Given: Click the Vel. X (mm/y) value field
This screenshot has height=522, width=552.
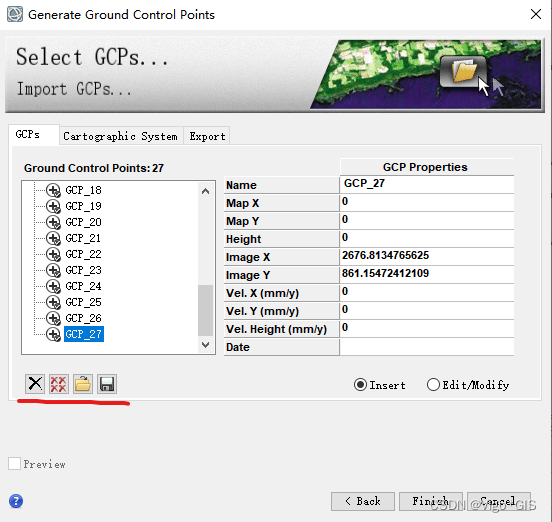Looking at the screenshot, I should [427, 293].
